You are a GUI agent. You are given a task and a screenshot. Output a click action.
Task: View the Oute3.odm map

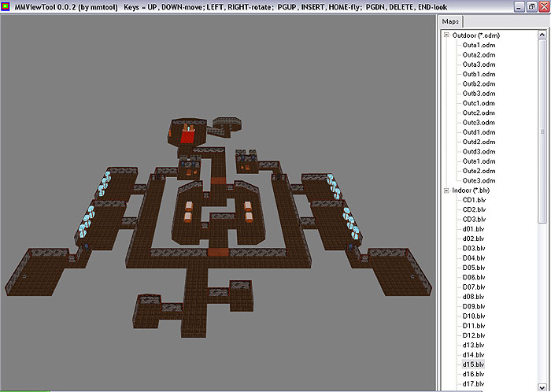coord(479,180)
